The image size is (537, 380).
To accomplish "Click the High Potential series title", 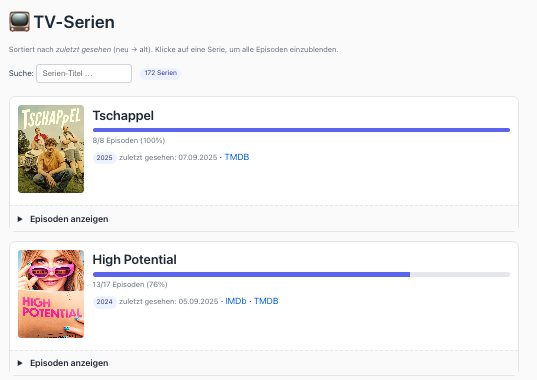I will 135,259.
